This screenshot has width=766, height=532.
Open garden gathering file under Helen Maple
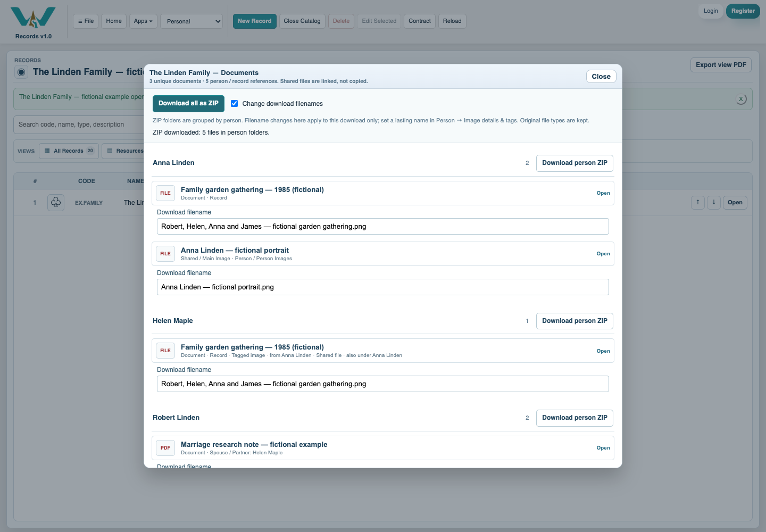click(603, 351)
